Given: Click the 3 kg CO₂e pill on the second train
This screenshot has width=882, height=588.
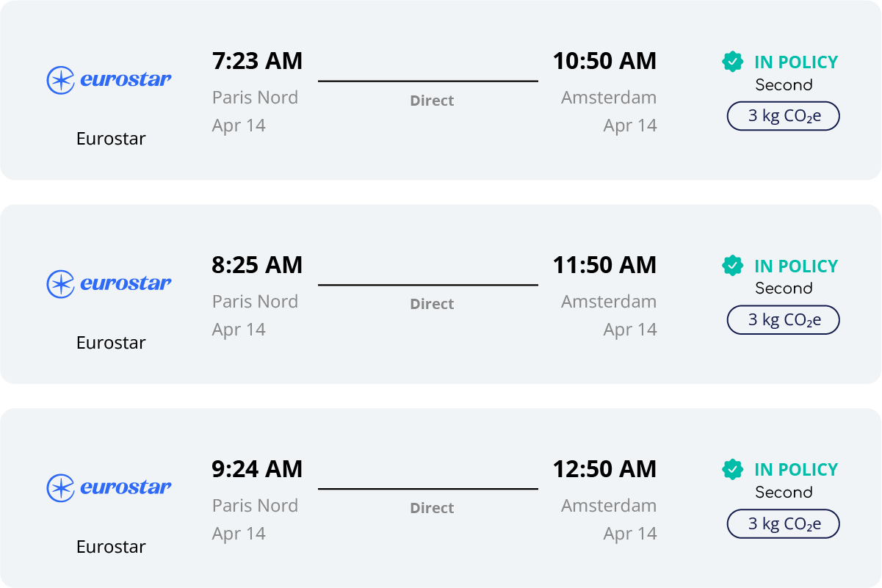Looking at the screenshot, I should [x=783, y=320].
